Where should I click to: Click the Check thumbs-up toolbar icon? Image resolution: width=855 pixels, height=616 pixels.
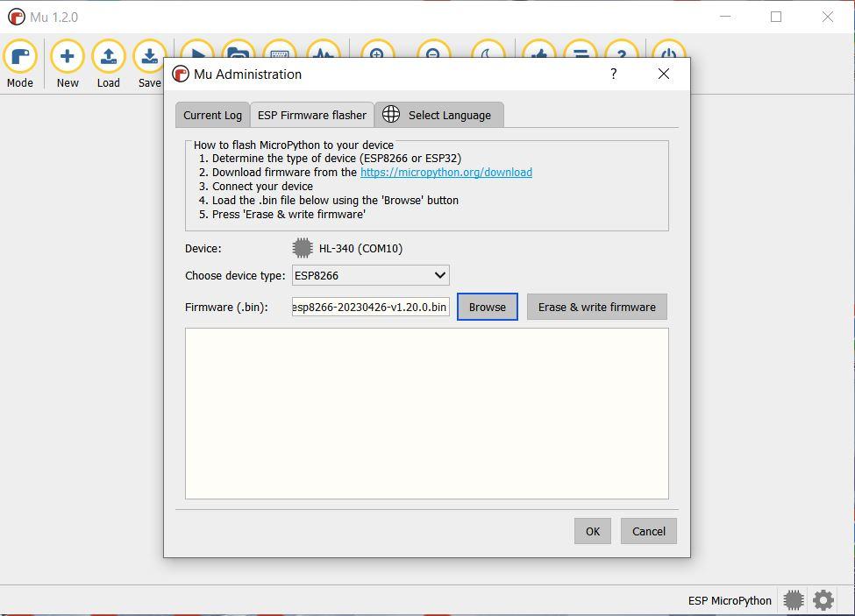(538, 48)
